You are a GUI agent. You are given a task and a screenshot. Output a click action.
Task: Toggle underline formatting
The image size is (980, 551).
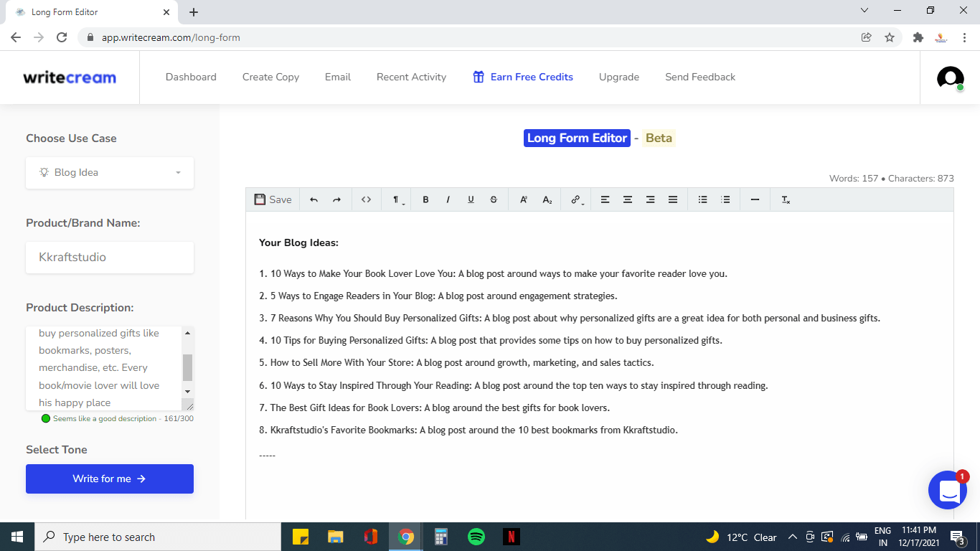[471, 199]
